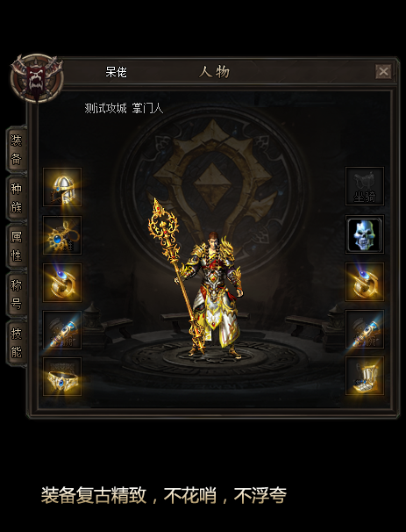Open the 称号 side tab
This screenshot has width=406, height=532.
(x=17, y=294)
